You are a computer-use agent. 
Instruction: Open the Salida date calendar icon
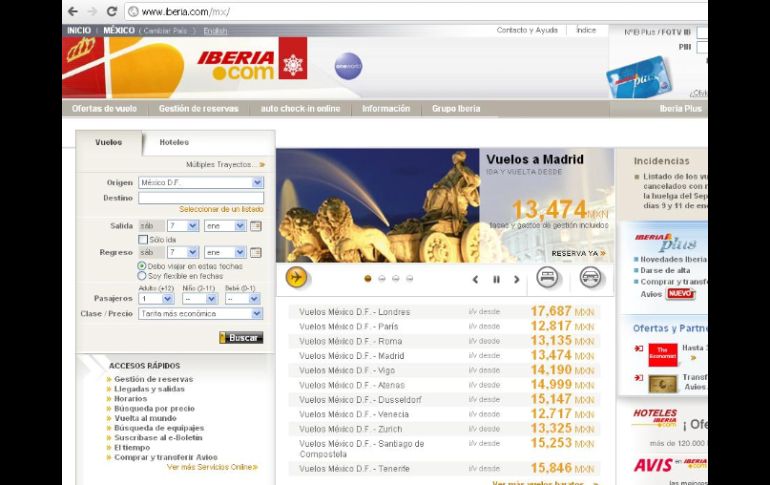[x=255, y=226]
